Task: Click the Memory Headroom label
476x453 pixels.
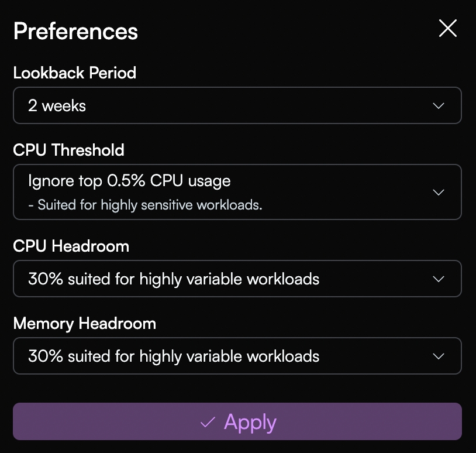Action: [x=84, y=324]
